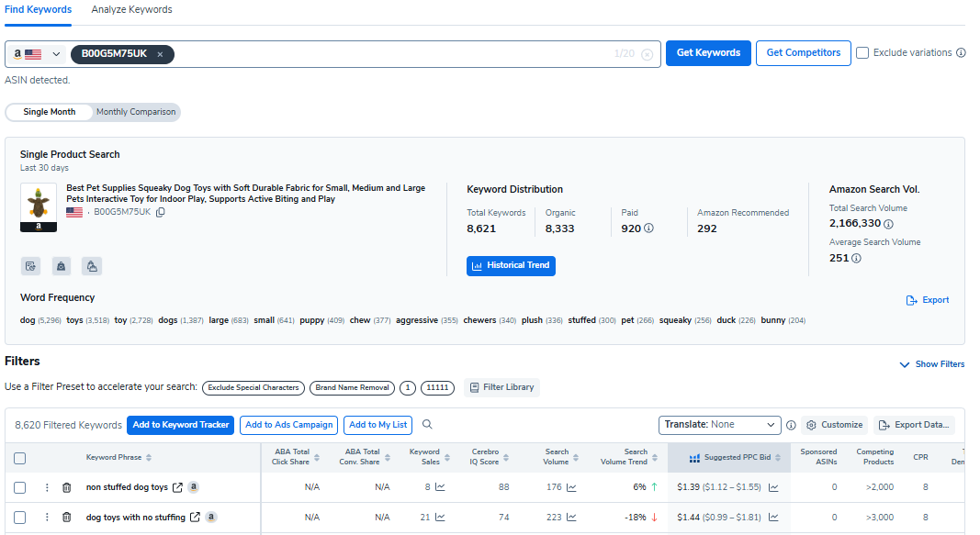The height and width of the screenshot is (535, 980).
Task: Switch to the Analyze Keywords tab
Action: click(x=131, y=9)
